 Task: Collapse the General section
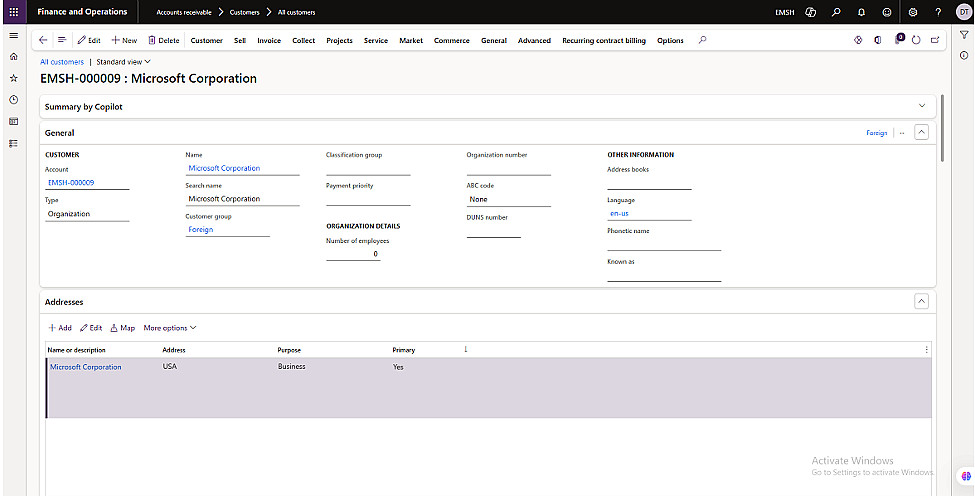pos(921,132)
